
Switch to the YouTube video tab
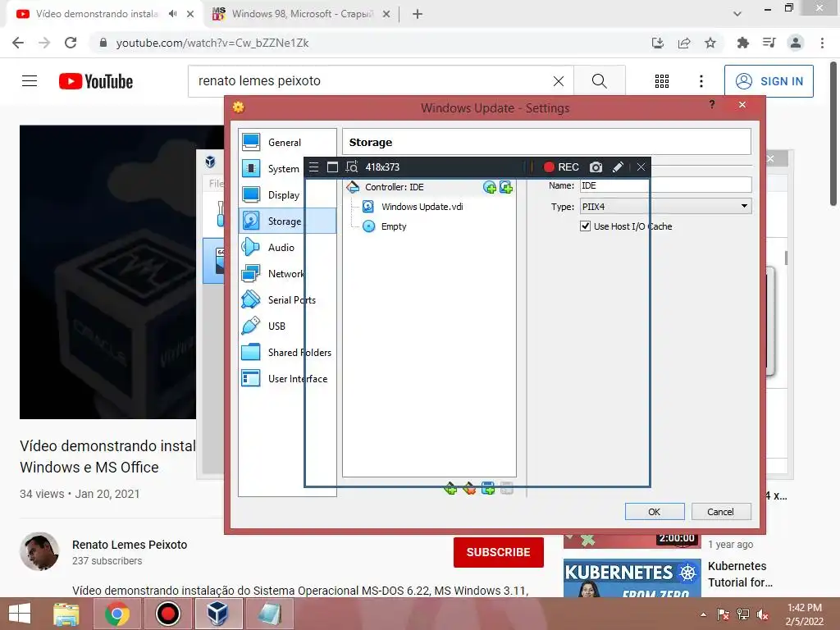click(x=97, y=14)
